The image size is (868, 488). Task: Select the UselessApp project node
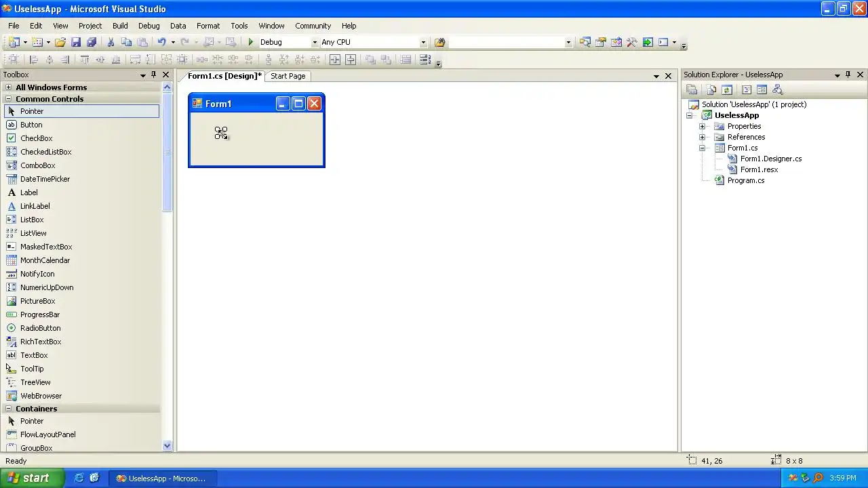point(736,115)
